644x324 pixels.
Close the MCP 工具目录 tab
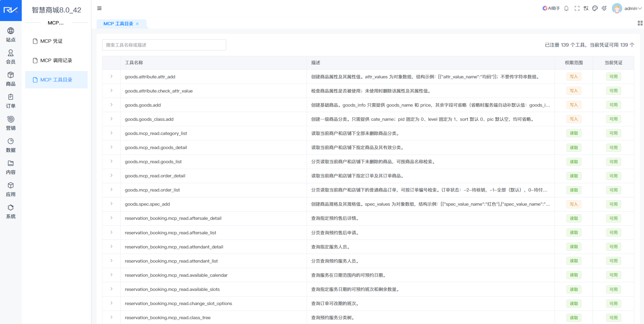coord(137,24)
